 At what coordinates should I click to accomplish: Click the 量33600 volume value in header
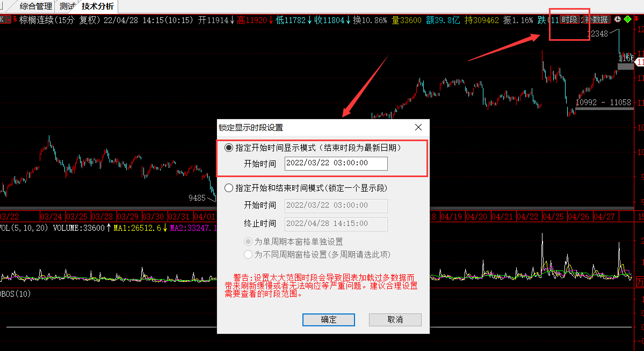407,20
